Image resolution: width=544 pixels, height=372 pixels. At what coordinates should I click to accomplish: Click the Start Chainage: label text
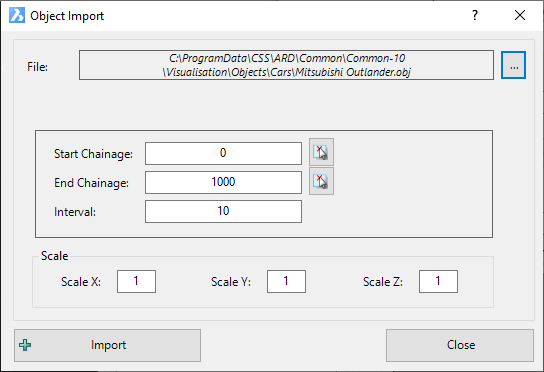pyautogui.click(x=93, y=154)
